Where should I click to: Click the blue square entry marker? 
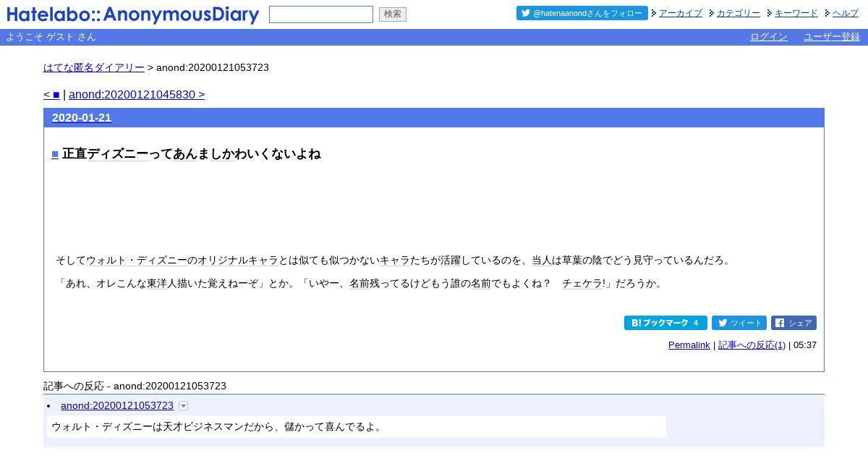pyautogui.click(x=55, y=154)
